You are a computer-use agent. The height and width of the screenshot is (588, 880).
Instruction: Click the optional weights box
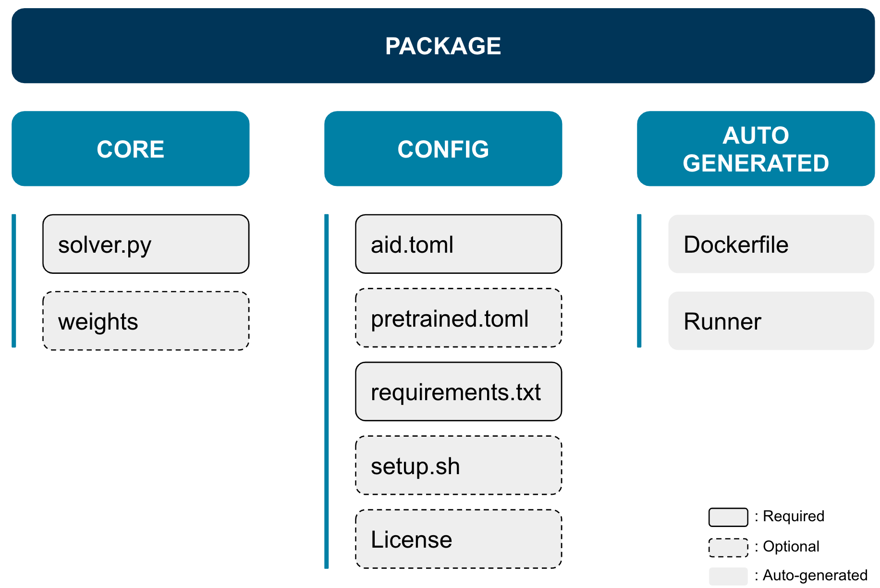(x=146, y=321)
